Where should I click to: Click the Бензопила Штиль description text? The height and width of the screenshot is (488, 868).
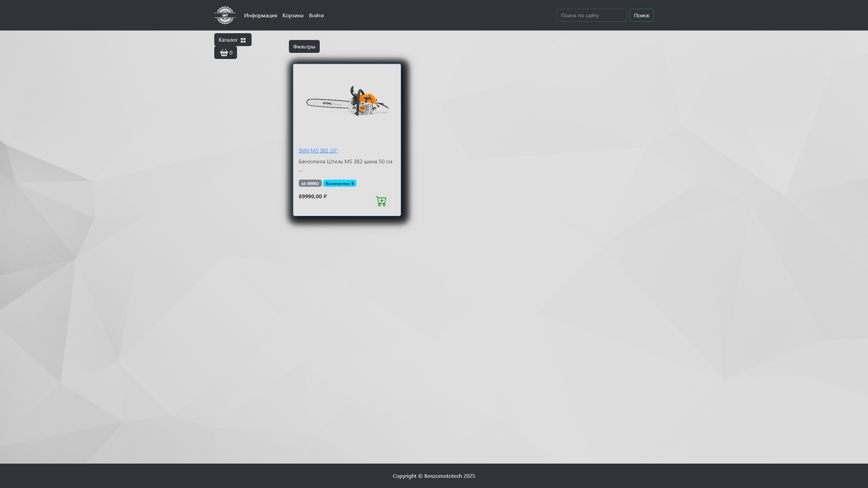345,161
